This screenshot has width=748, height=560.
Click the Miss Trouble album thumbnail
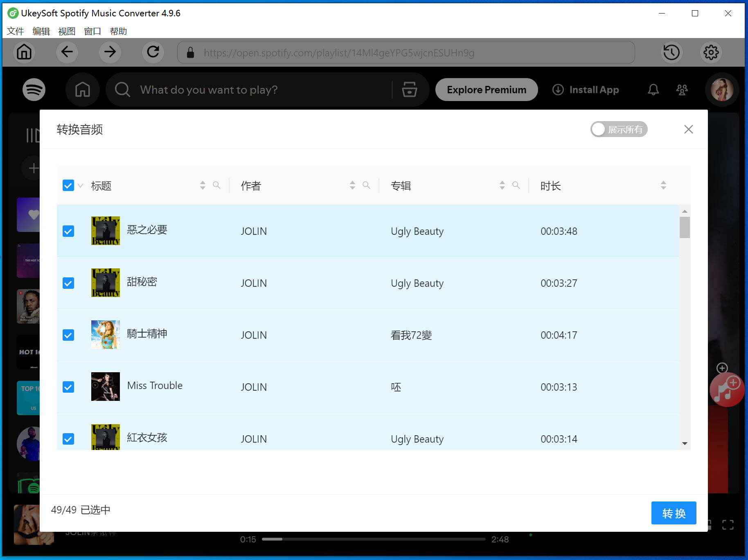[x=106, y=387]
